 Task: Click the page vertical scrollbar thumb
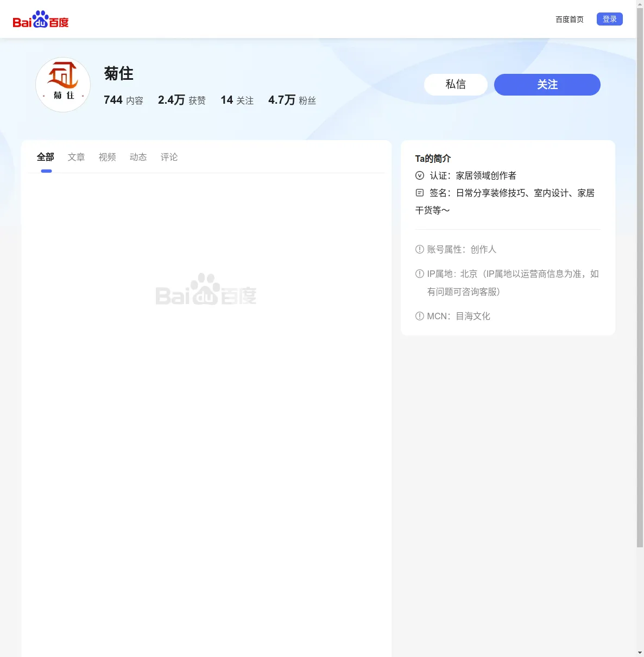pyautogui.click(x=640, y=277)
